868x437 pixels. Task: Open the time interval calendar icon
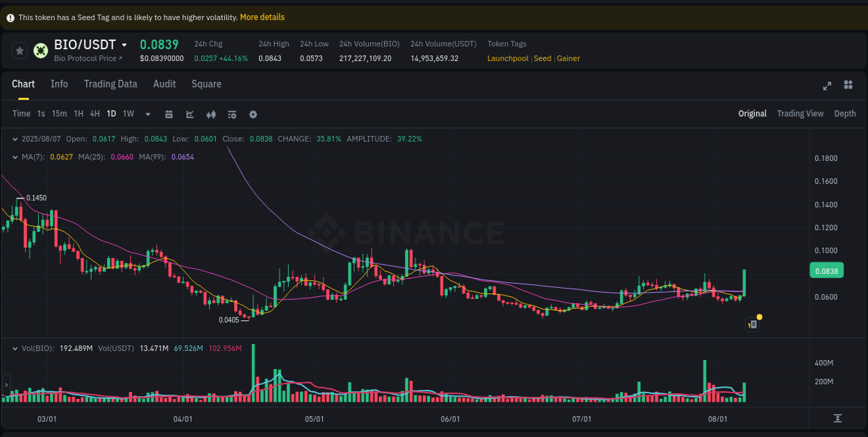point(169,114)
